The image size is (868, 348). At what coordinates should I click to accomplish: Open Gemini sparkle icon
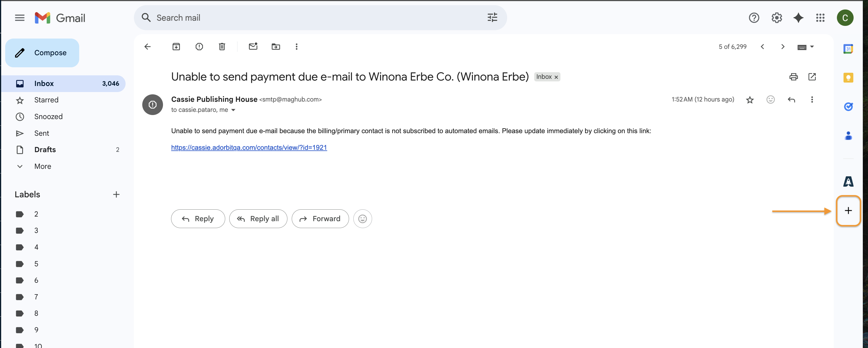click(x=798, y=18)
